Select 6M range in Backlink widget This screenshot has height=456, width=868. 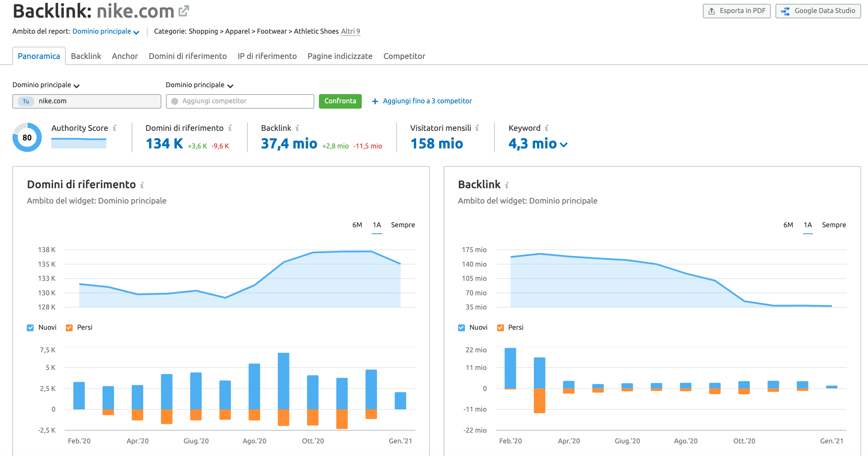788,225
